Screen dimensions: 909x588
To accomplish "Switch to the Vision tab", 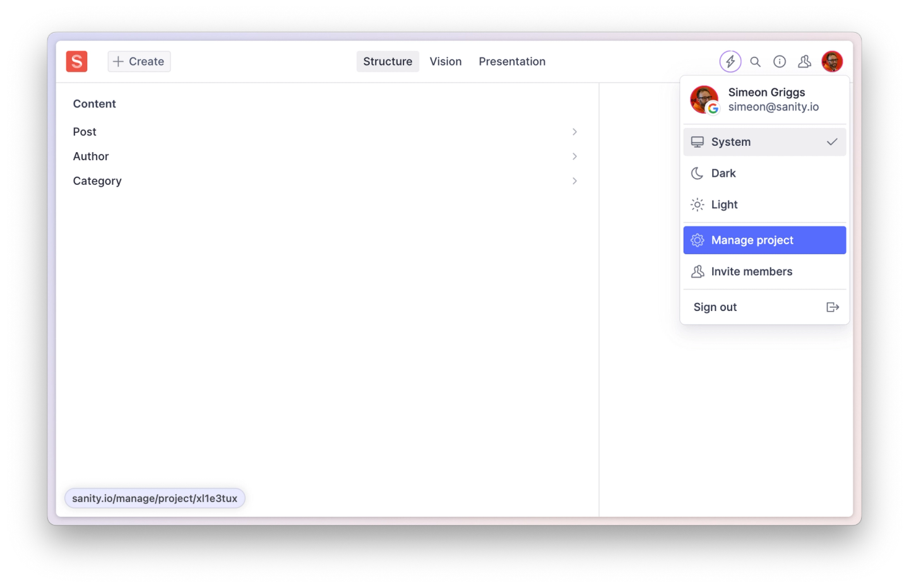I will (x=446, y=61).
